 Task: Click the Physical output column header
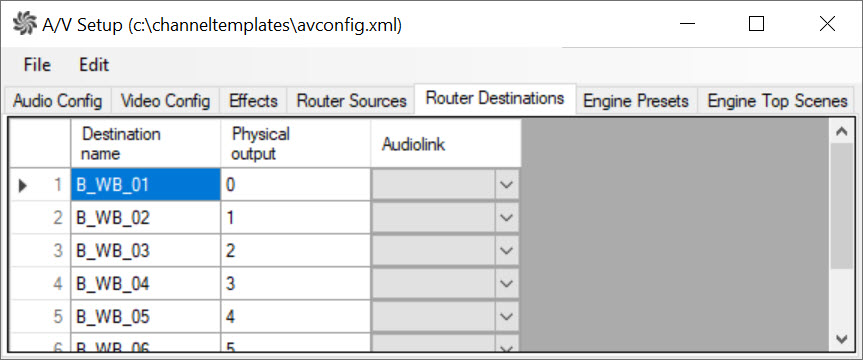[296, 144]
